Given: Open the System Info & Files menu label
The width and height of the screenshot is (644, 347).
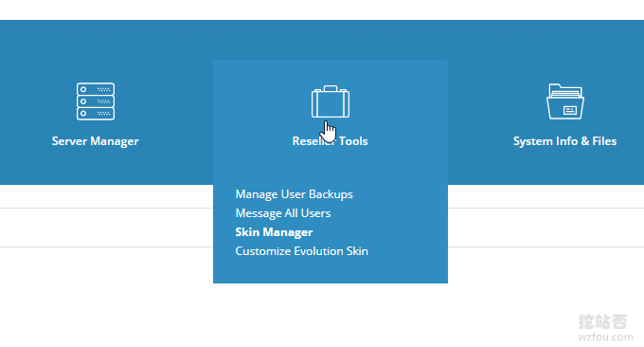Looking at the screenshot, I should pos(564,141).
